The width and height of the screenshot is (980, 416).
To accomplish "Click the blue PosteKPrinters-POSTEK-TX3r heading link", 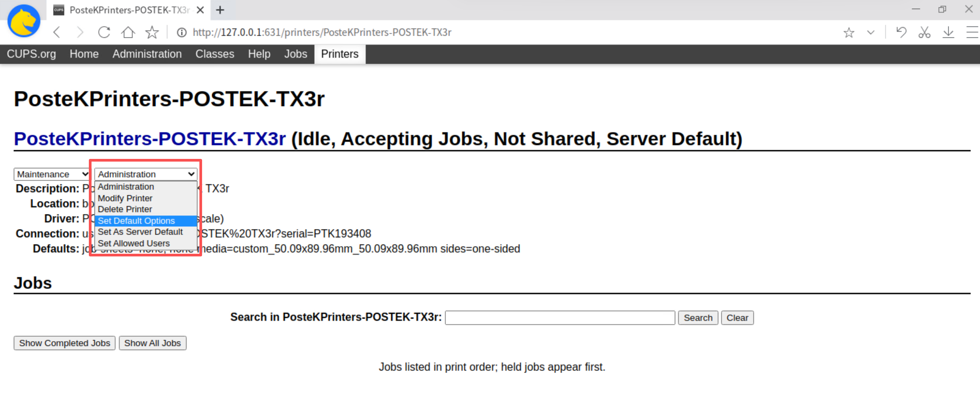I will coord(150,139).
